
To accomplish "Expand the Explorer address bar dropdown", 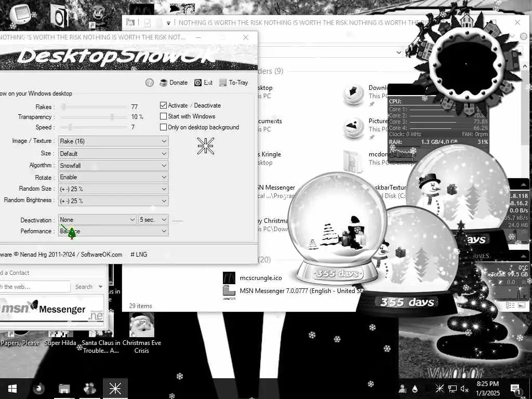I will [x=398, y=52].
